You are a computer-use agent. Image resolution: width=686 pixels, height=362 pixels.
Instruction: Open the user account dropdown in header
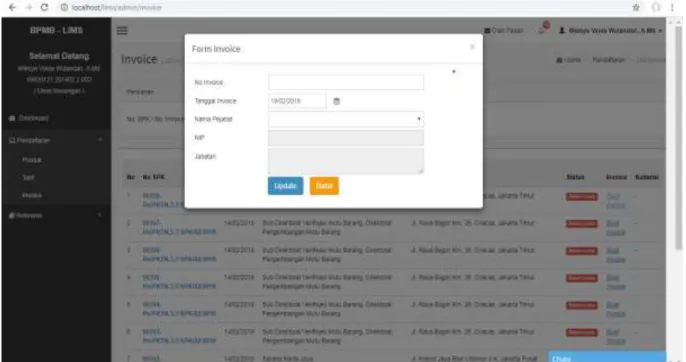coord(610,31)
